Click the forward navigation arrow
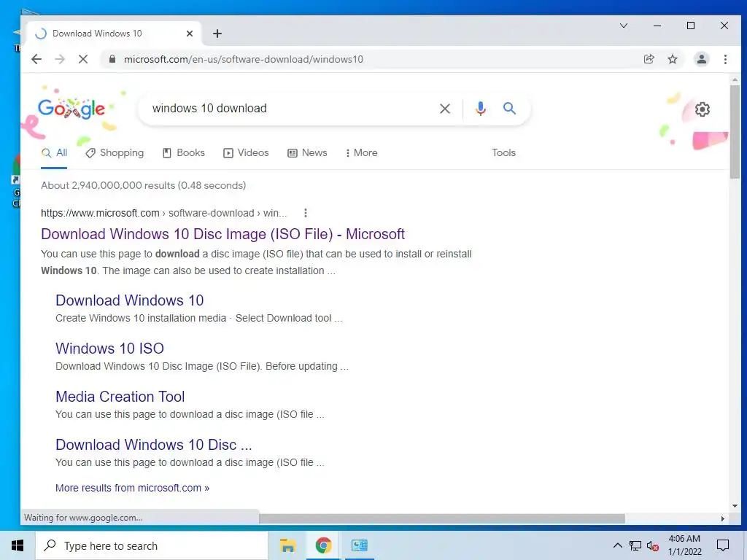Screen dimensions: 747x560 pos(60,59)
